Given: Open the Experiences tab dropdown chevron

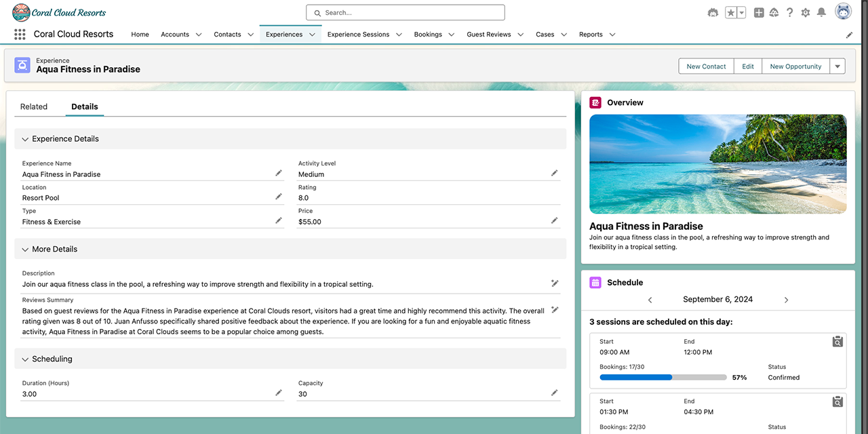Looking at the screenshot, I should tap(313, 35).
